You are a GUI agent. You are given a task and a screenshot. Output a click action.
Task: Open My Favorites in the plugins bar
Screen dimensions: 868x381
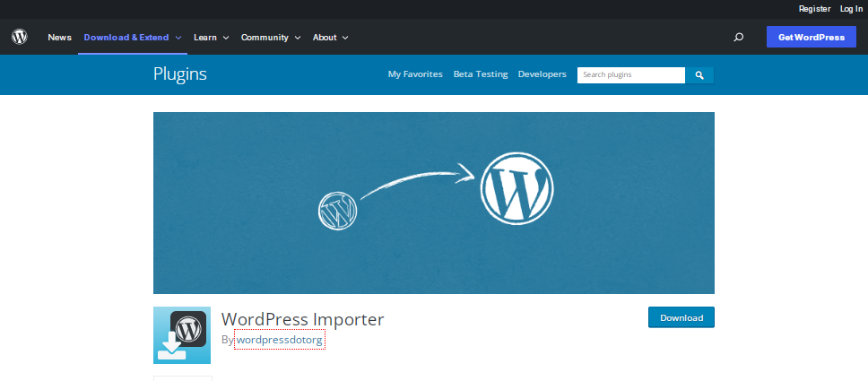(x=415, y=74)
